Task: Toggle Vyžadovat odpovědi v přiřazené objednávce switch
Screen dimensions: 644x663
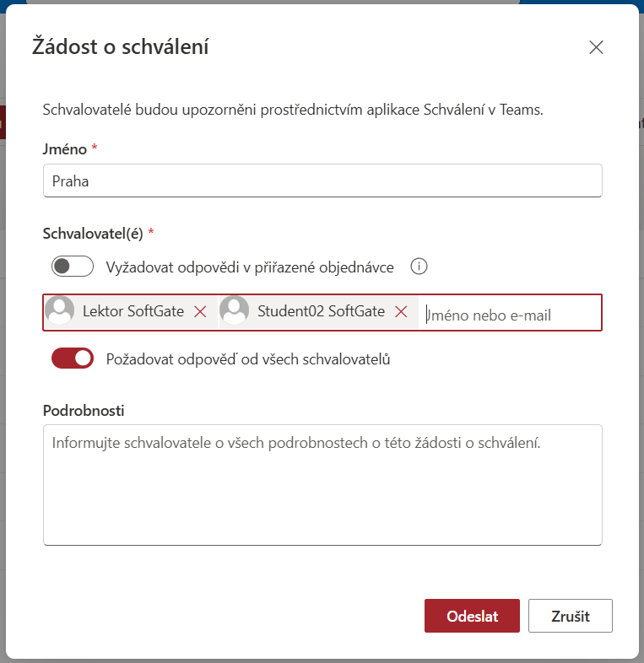Action: coord(72,267)
